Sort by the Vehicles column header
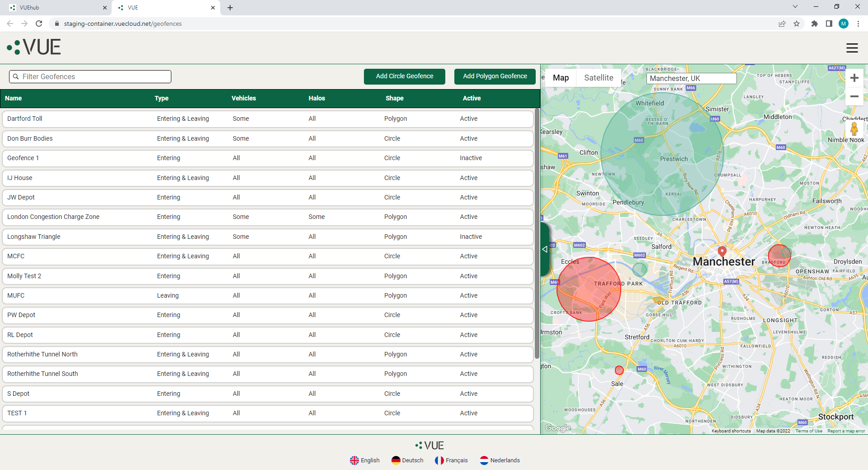The height and width of the screenshot is (470, 868). pyautogui.click(x=244, y=98)
